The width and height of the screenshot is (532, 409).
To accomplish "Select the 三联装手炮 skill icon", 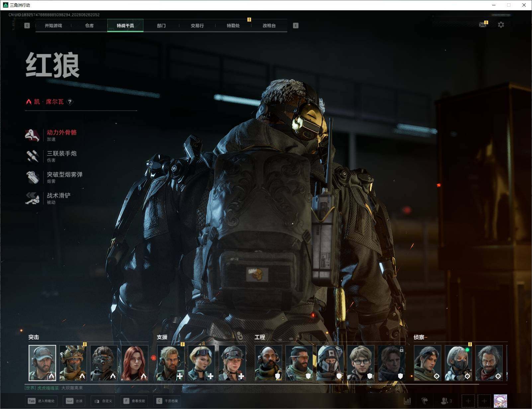I will click(x=32, y=156).
